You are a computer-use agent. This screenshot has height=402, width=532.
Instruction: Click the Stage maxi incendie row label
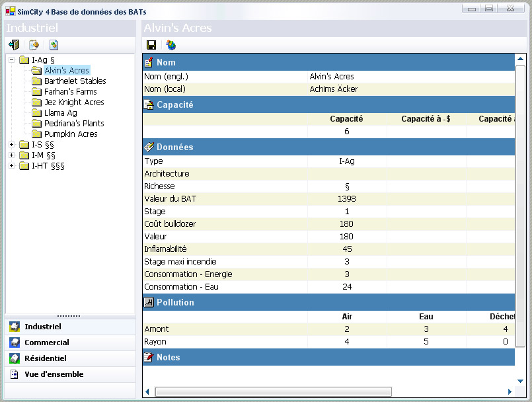click(x=180, y=261)
